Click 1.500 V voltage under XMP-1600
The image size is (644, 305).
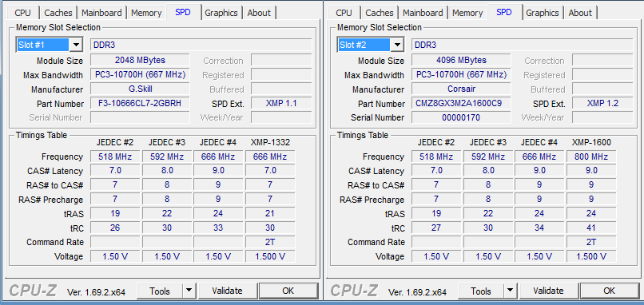591,256
